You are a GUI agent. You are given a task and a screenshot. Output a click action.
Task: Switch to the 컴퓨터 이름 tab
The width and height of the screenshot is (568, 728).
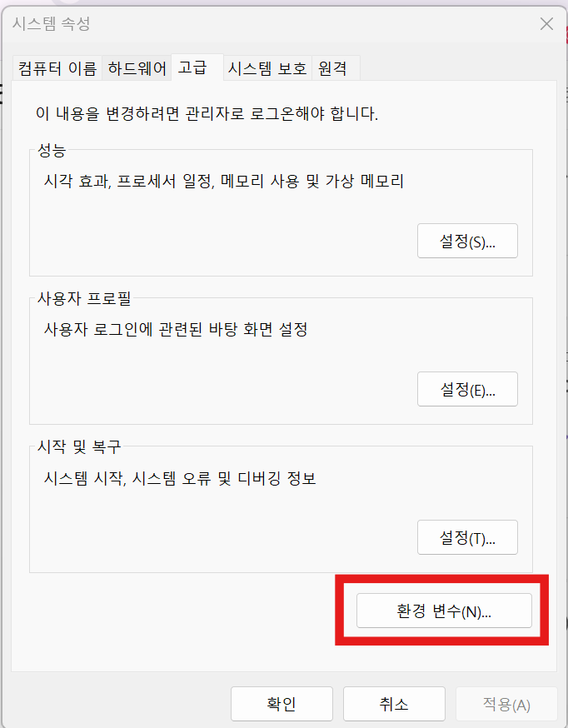57,68
